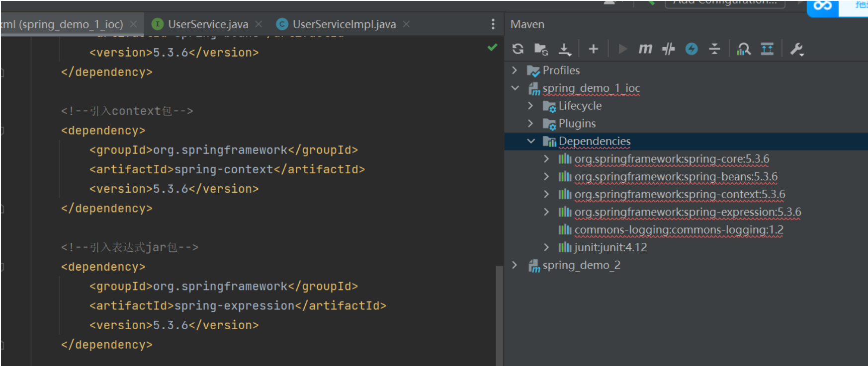The width and height of the screenshot is (868, 366).
Task: Toggle the Skip Tests mode icon
Action: [x=669, y=49]
